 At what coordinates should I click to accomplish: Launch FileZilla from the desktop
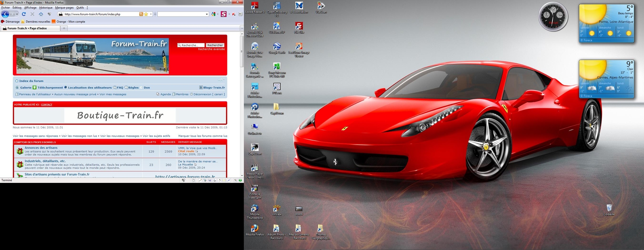click(299, 28)
